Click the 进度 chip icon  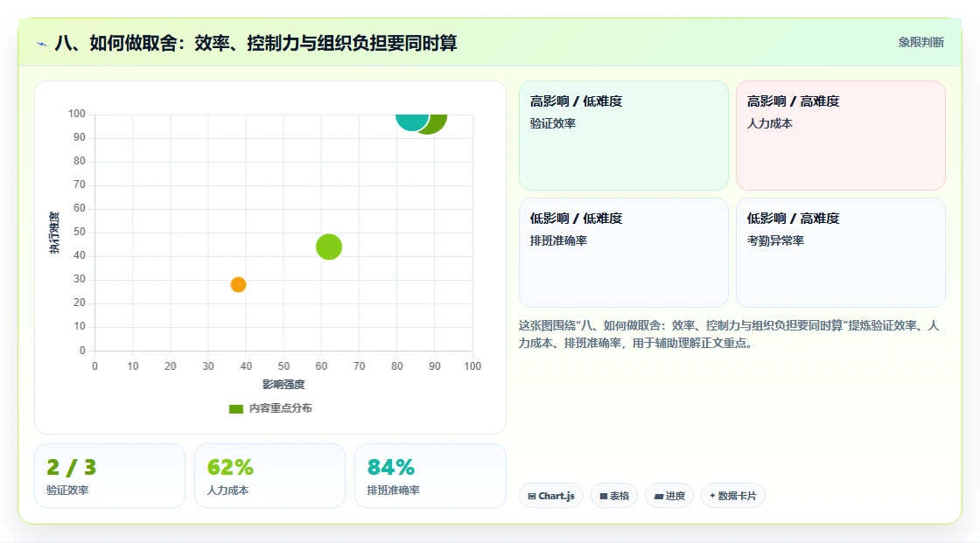click(x=659, y=496)
